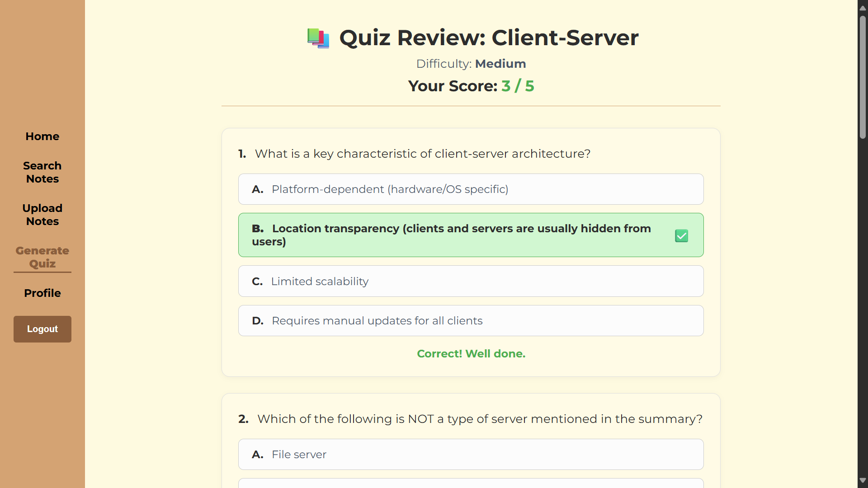Open the Home page from the sidebar
868x488 pixels.
coord(42,136)
